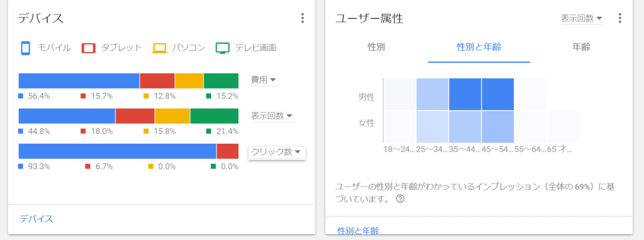Image resolution: width=644 pixels, height=240 pixels.
Task: Open the 表示回数 dropdown in ユーザー属性 header
Action: [x=582, y=18]
